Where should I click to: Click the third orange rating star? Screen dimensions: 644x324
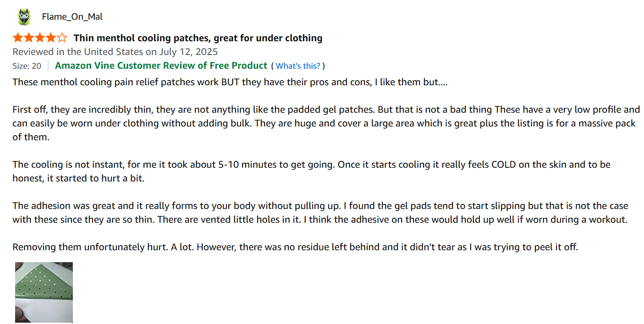click(x=40, y=38)
